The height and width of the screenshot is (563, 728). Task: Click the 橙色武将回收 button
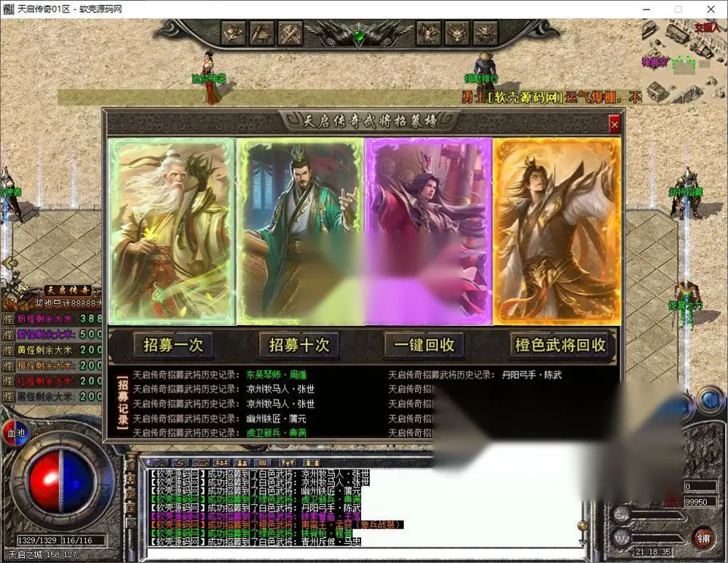tap(560, 345)
